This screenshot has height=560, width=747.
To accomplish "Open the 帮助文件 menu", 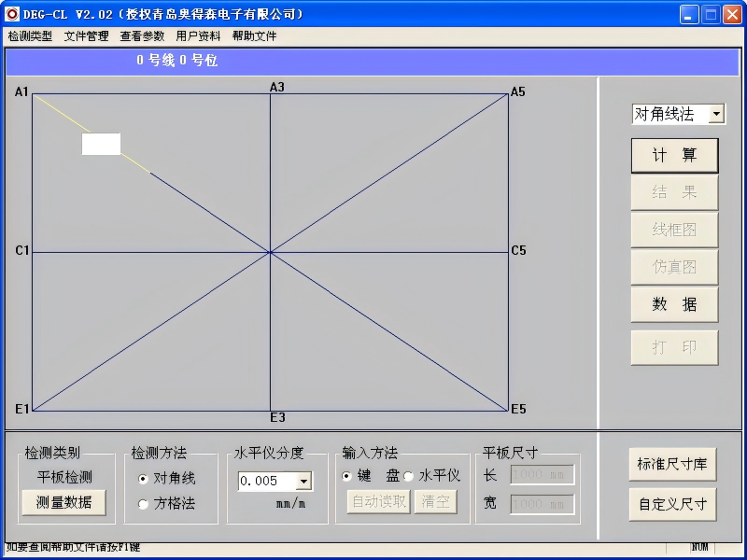I will coord(254,36).
